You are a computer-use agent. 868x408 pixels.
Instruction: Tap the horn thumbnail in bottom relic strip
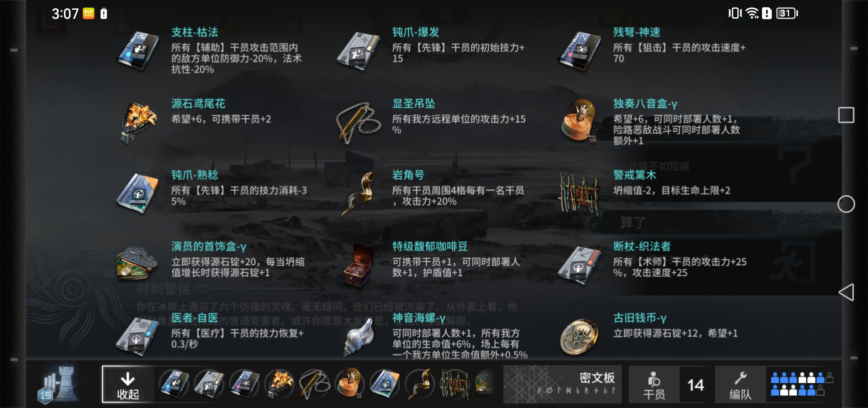pos(420,384)
